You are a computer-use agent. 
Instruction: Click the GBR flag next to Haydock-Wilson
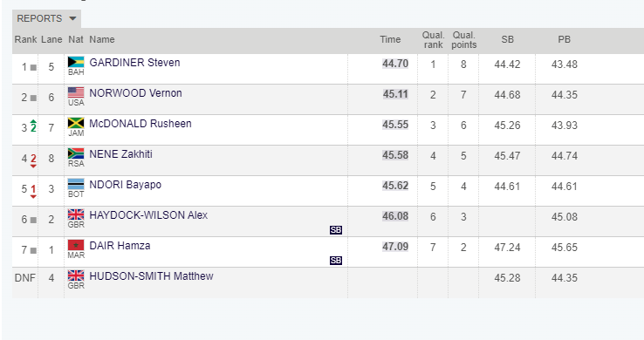tap(76, 214)
